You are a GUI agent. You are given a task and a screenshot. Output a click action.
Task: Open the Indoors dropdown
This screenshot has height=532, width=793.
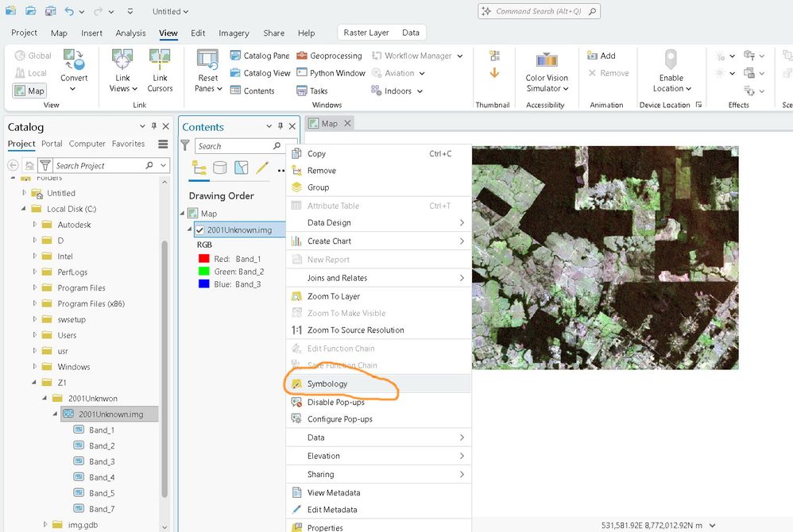[x=420, y=91]
